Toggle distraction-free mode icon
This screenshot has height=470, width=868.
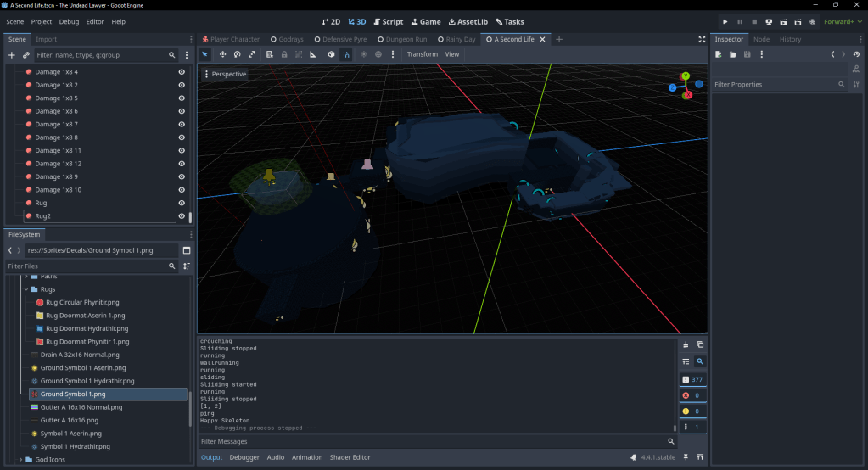(702, 39)
